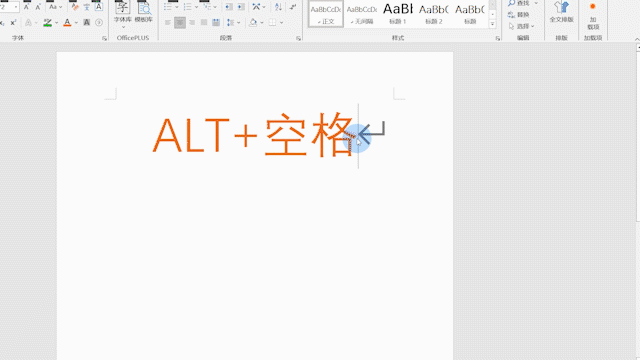Apply the 标题 1 heading style
This screenshot has width=640, height=360.
pyautogui.click(x=398, y=14)
